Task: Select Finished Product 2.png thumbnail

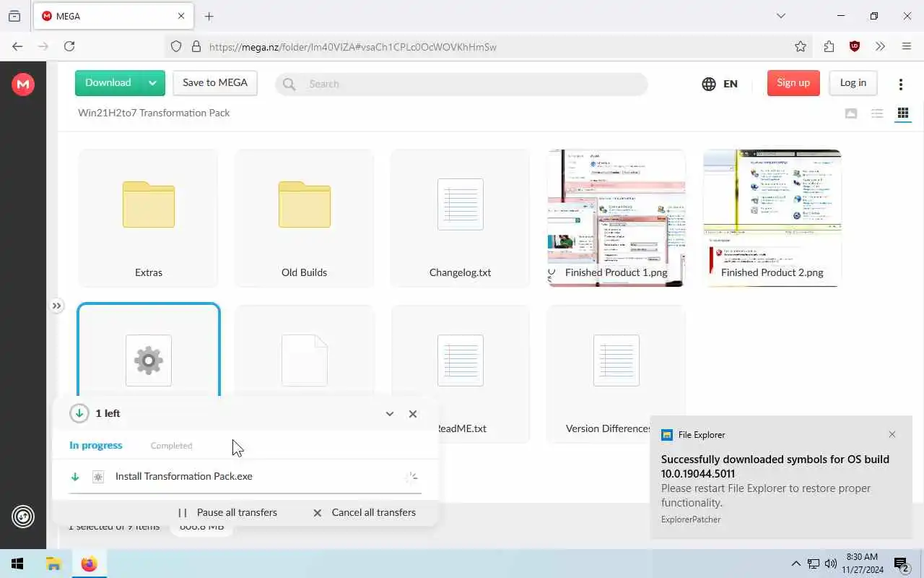Action: pos(772,218)
